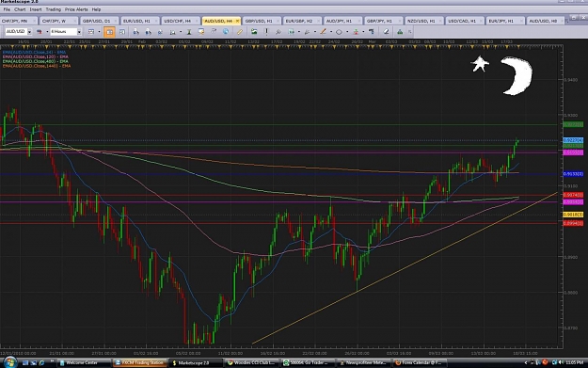Click the monitor chart icon left of globe
The height and width of the screenshot is (368, 588).
point(201,32)
